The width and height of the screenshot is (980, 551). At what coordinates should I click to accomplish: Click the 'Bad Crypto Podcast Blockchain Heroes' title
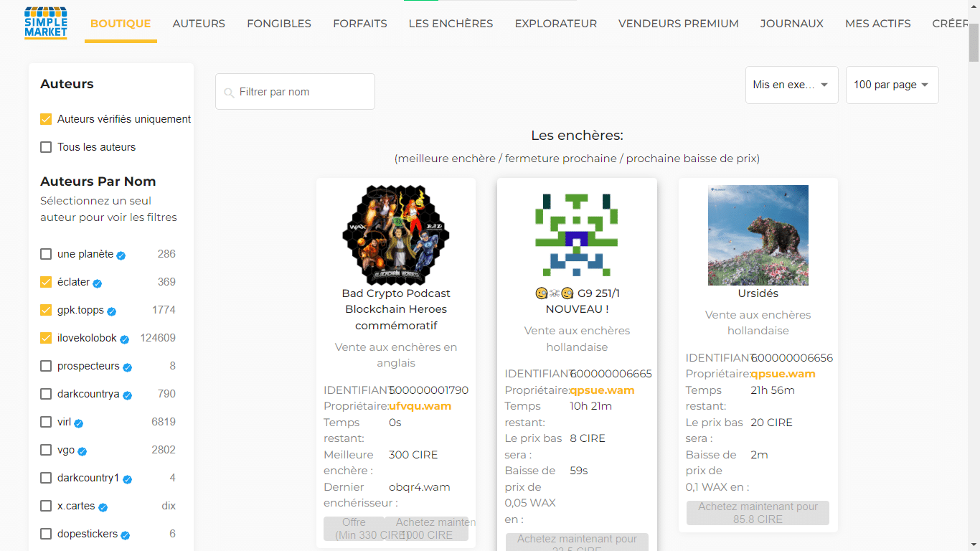coord(396,309)
